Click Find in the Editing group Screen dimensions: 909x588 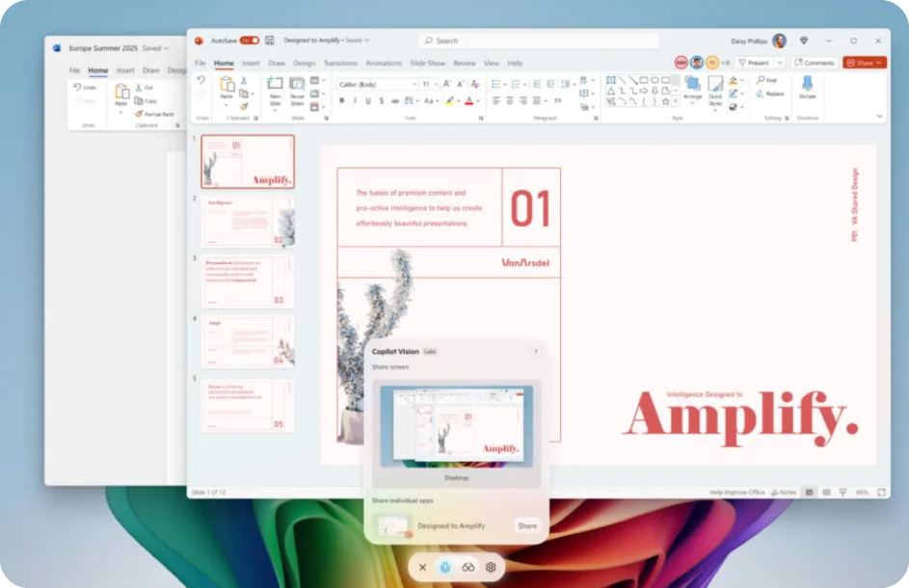[767, 80]
